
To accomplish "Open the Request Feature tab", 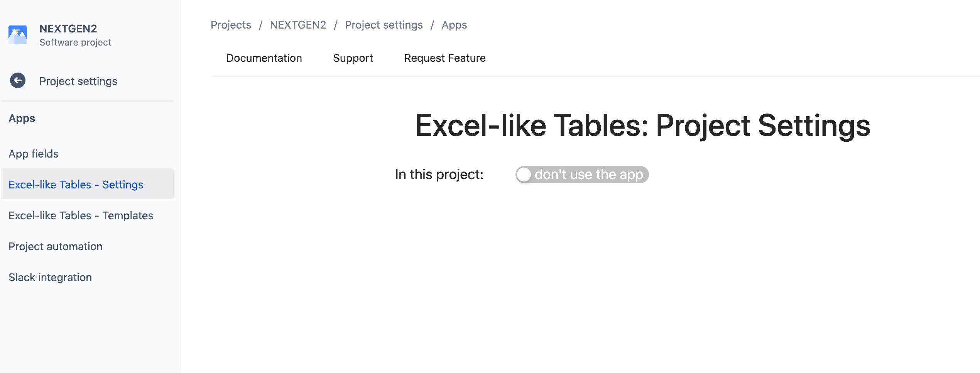I will click(x=444, y=58).
